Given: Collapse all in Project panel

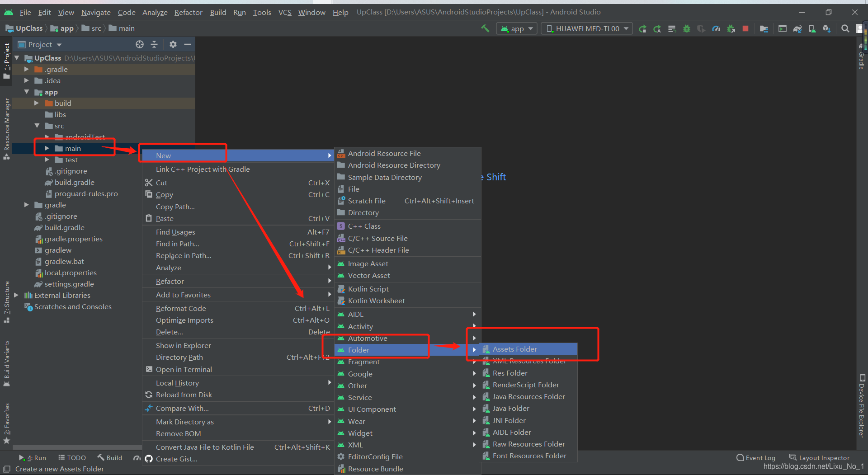Looking at the screenshot, I should click(154, 44).
